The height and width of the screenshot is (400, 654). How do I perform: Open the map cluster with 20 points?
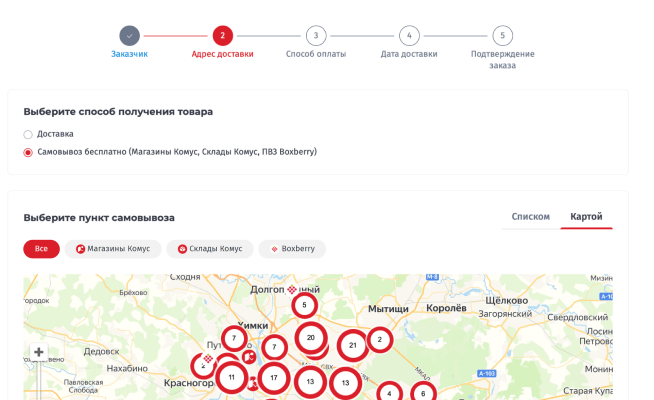click(x=311, y=338)
